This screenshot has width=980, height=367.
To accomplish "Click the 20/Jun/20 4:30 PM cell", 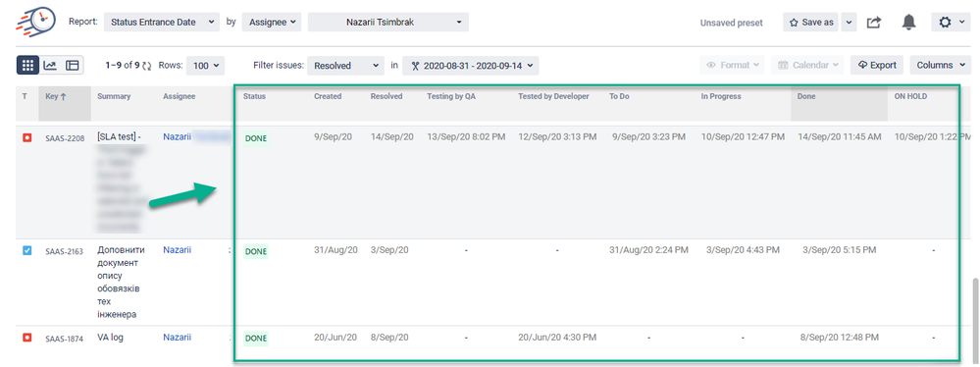I will (x=557, y=337).
